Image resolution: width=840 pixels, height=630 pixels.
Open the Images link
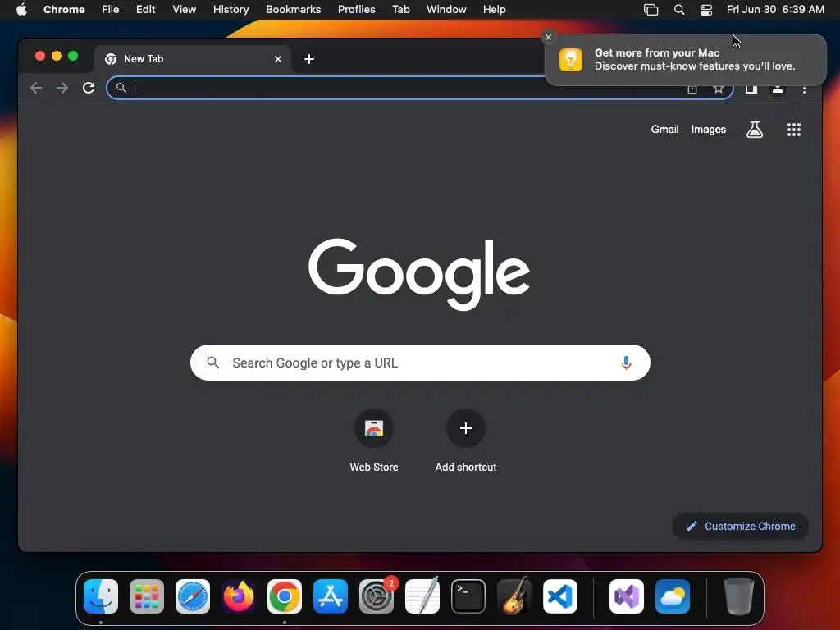[x=708, y=129]
